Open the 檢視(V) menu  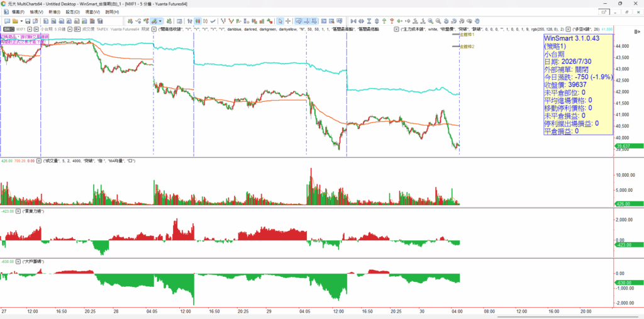(x=36, y=12)
